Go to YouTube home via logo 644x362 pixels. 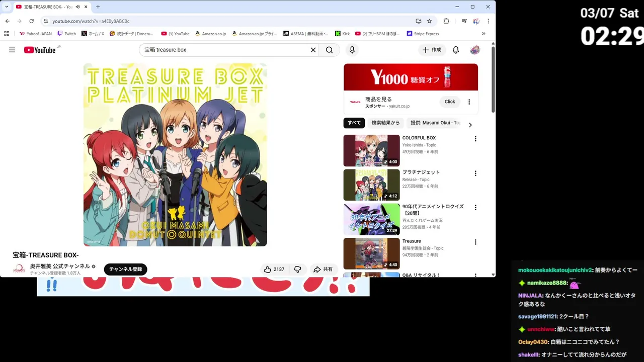pyautogui.click(x=40, y=50)
